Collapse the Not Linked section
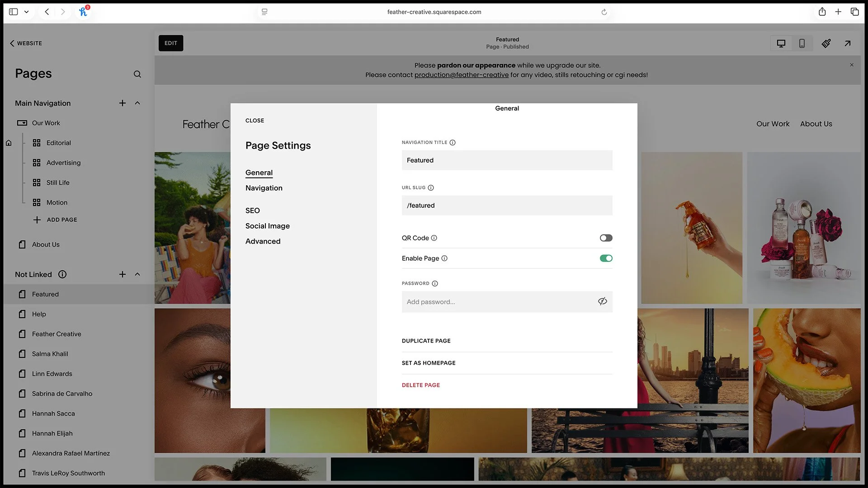The width and height of the screenshot is (868, 488). (x=137, y=274)
